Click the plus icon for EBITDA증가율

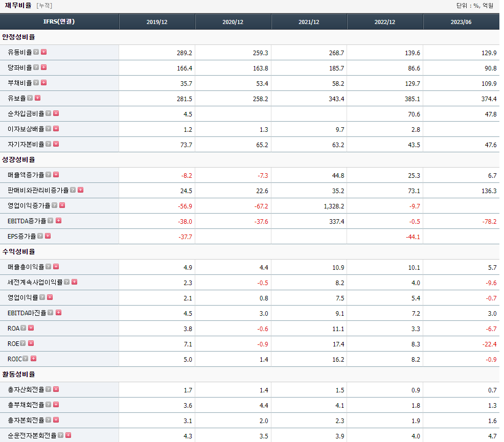pos(58,221)
